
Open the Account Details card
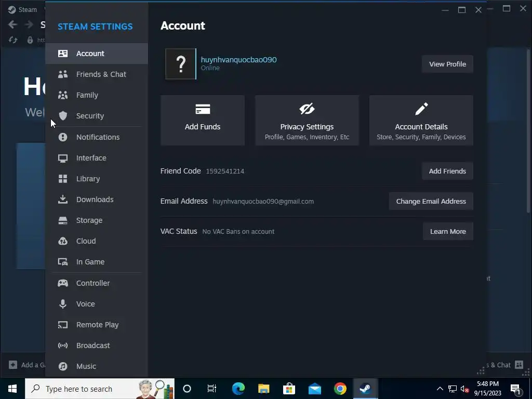pyautogui.click(x=421, y=121)
